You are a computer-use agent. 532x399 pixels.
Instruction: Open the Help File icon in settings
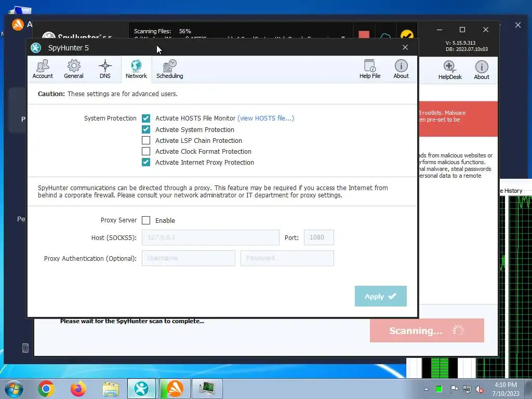(x=370, y=69)
